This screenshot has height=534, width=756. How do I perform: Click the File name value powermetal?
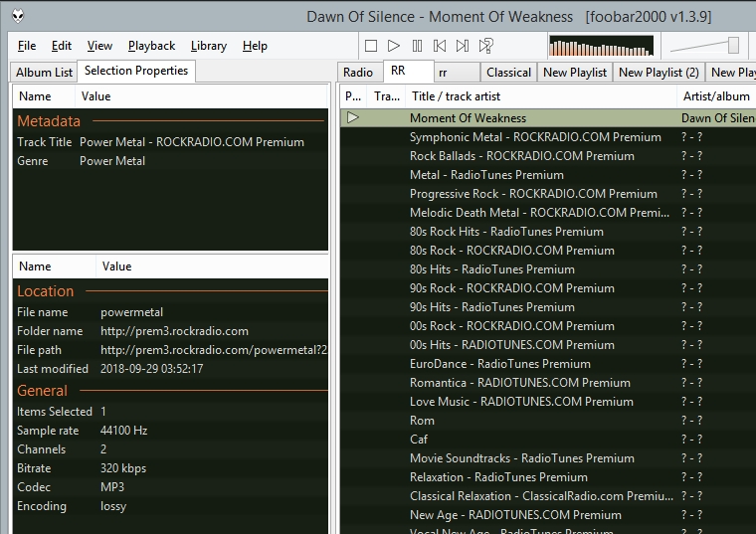[x=131, y=312]
